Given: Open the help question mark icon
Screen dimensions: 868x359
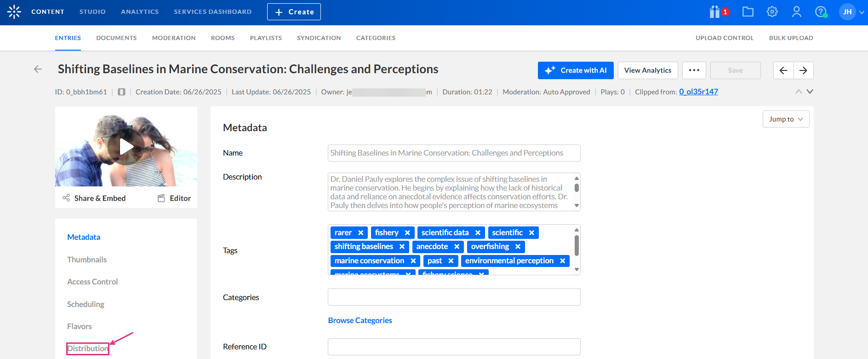Looking at the screenshot, I should coord(821,12).
